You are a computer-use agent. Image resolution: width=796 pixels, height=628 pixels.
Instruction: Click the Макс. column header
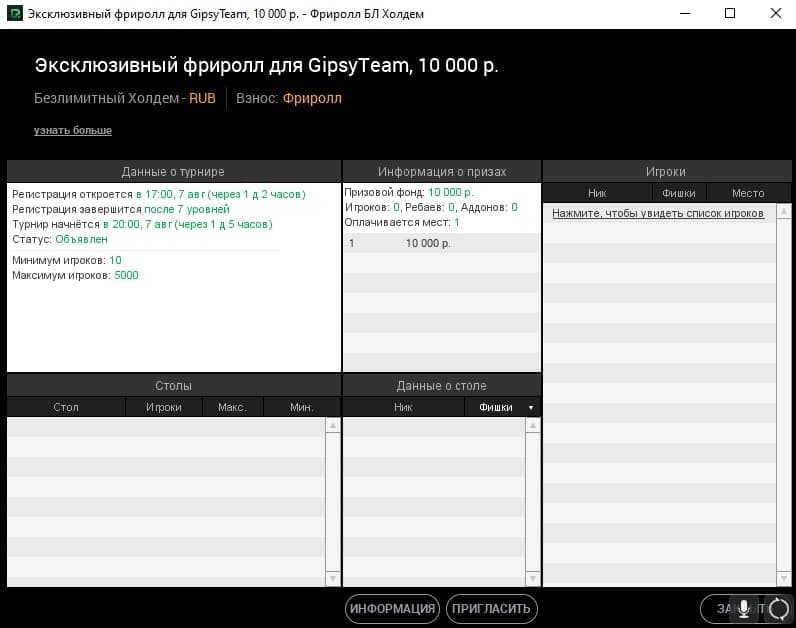232,407
